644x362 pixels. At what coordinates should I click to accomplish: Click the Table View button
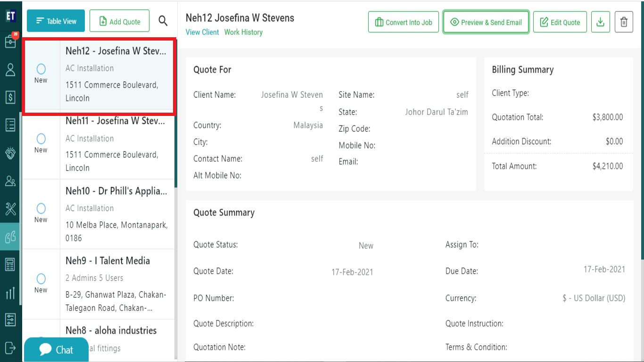pos(56,21)
